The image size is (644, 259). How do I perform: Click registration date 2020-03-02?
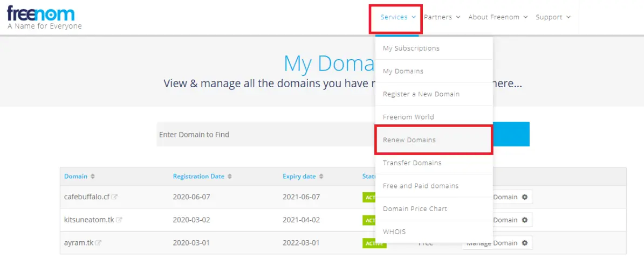coord(191,220)
